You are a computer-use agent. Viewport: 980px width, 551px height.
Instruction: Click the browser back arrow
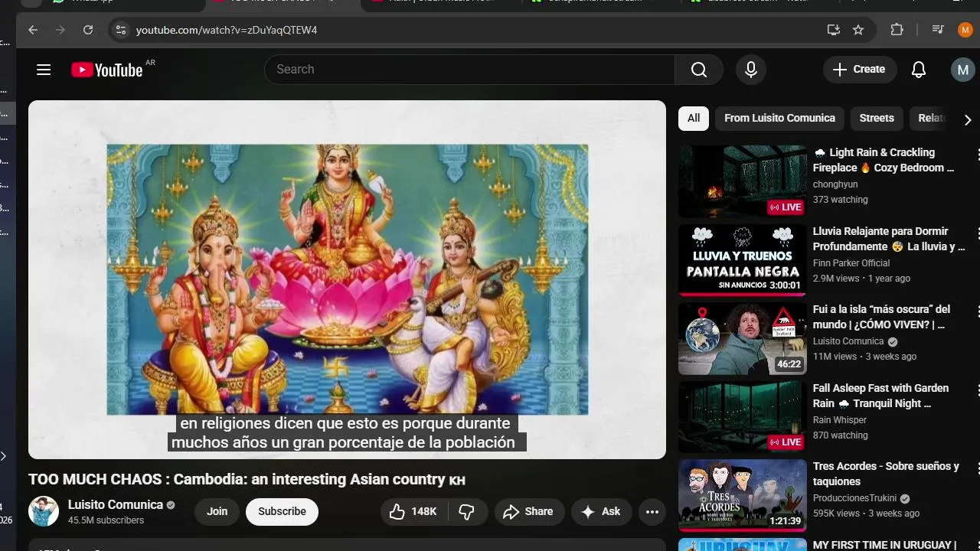click(33, 30)
